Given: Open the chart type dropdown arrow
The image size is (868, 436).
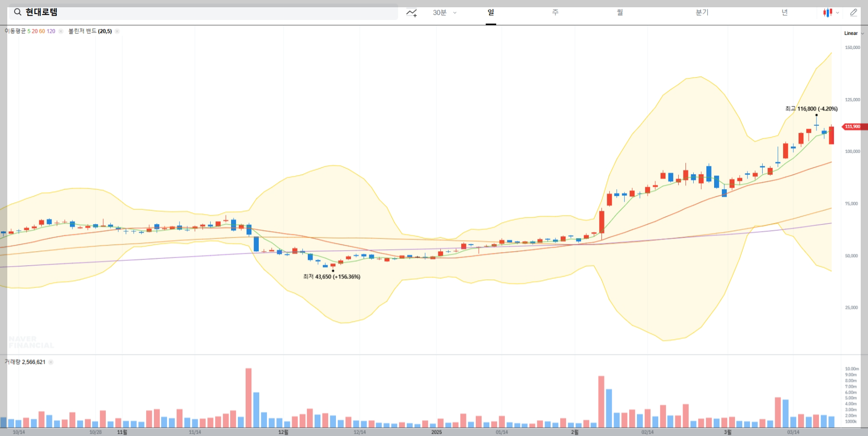Looking at the screenshot, I should tap(837, 13).
